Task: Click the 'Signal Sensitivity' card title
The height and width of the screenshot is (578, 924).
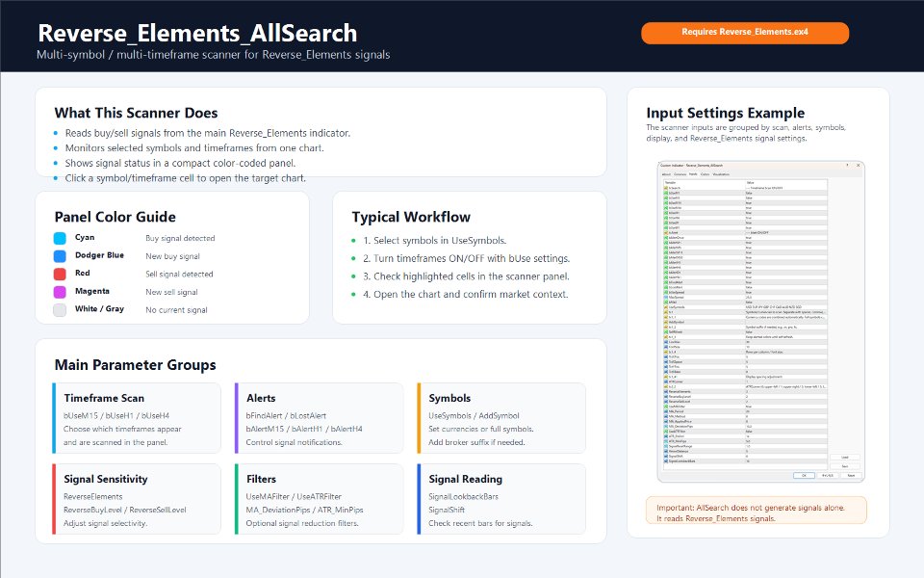Action: coord(106,479)
